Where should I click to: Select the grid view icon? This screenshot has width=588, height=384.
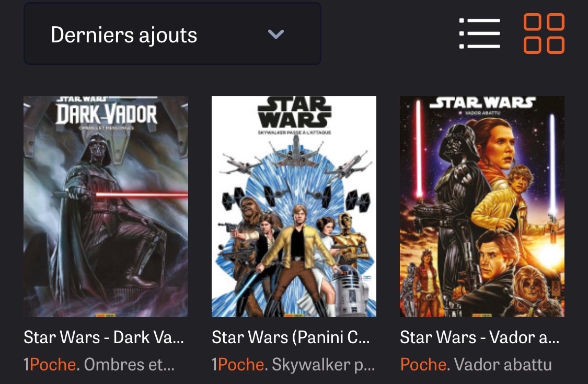[x=544, y=33]
